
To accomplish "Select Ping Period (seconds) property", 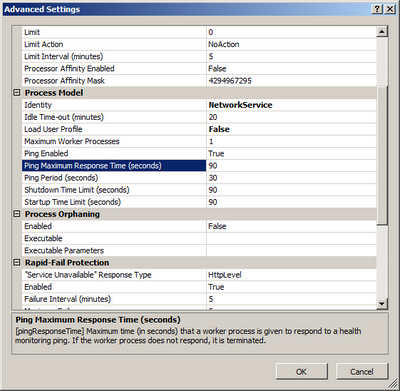I will tap(114, 178).
